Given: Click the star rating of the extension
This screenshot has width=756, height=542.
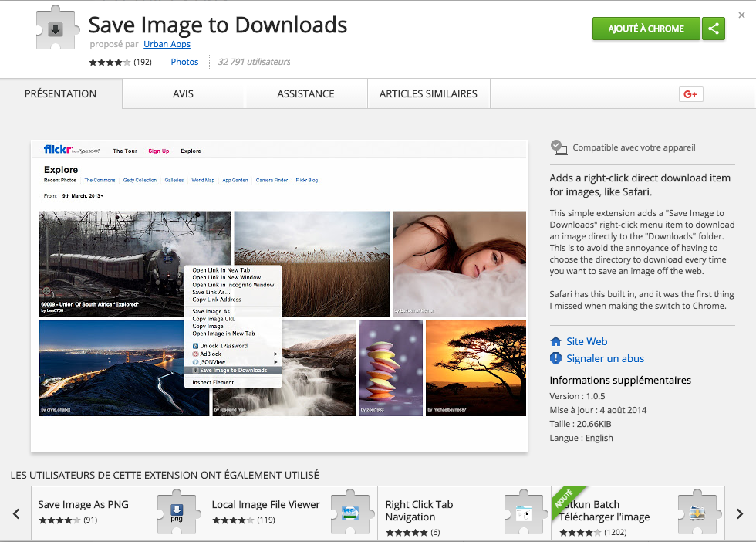Looking at the screenshot, I should pyautogui.click(x=110, y=63).
